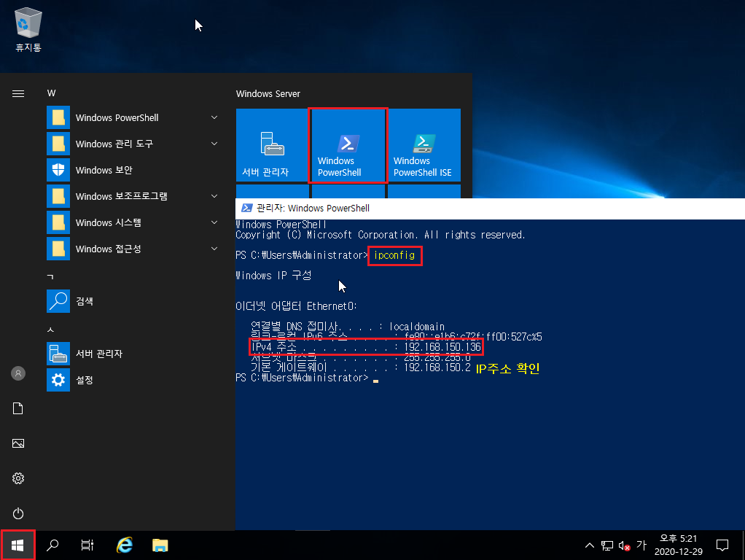
Task: Open the Windows PowerShell folder in the app list
Action: pos(134,117)
